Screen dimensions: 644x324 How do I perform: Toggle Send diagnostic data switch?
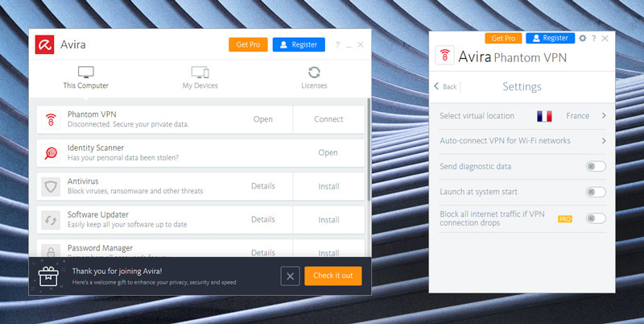point(596,167)
